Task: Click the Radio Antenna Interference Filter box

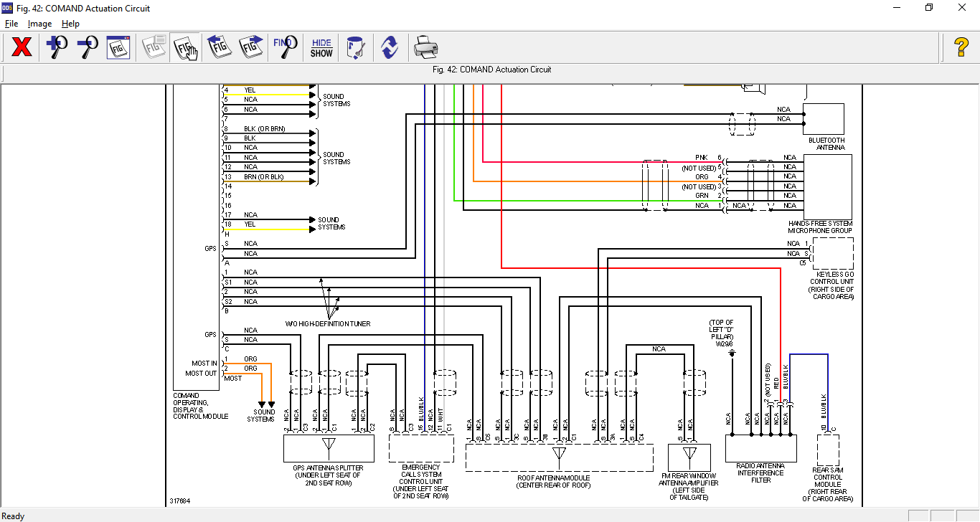Action: pyautogui.click(x=760, y=448)
